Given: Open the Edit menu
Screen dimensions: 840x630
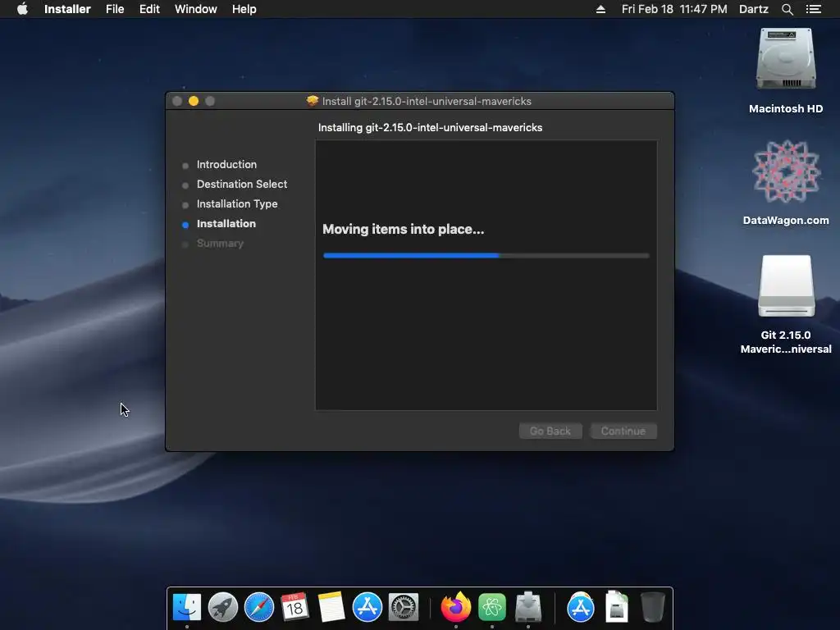Looking at the screenshot, I should coord(149,9).
